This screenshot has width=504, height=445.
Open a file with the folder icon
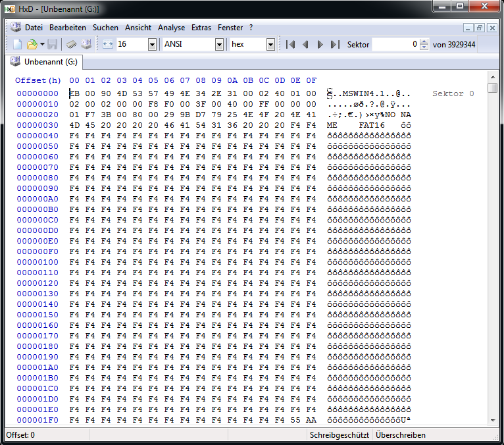[x=32, y=44]
